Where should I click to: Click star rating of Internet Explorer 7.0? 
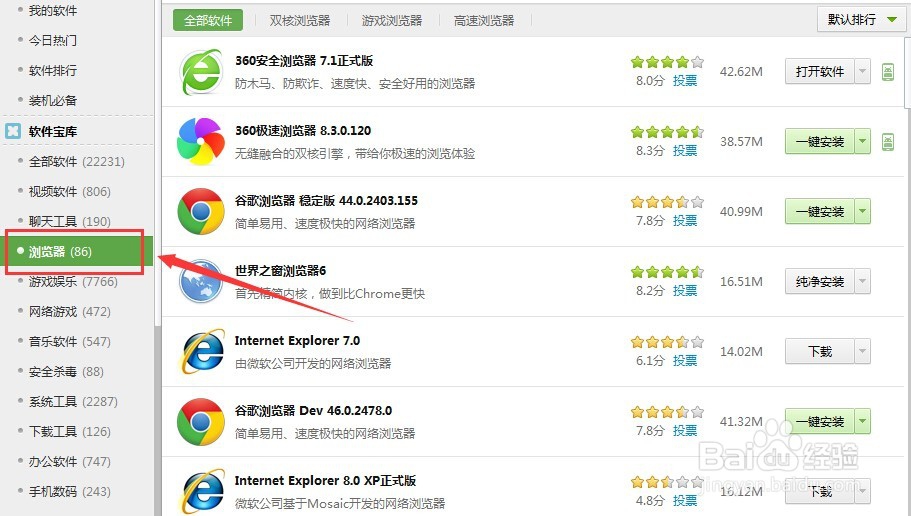(668, 342)
